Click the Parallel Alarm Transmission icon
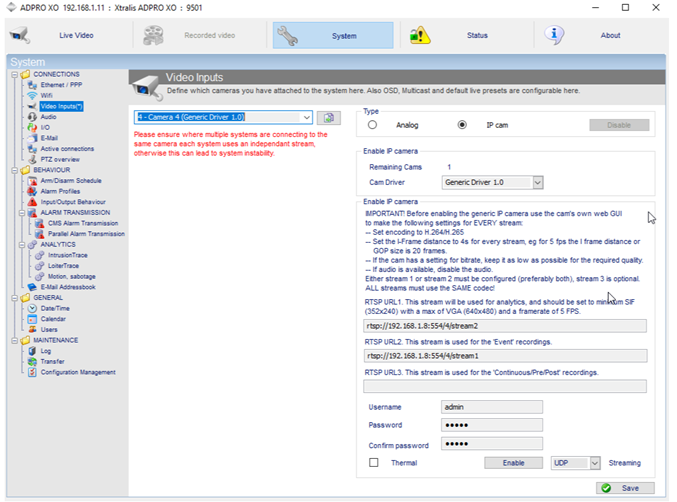The image size is (677, 502). click(39, 234)
